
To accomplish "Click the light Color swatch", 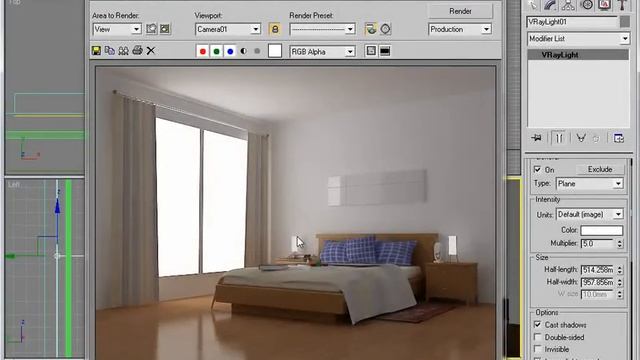I will 602,230.
